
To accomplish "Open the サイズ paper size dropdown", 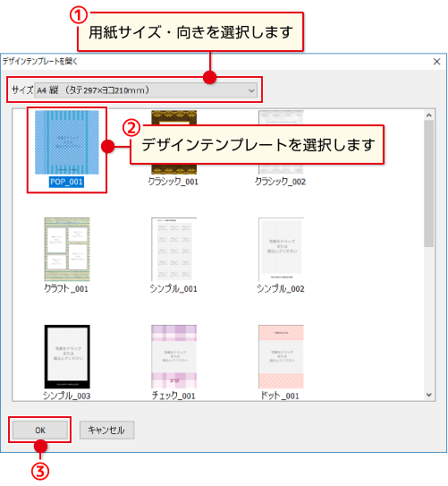I will pyautogui.click(x=146, y=90).
